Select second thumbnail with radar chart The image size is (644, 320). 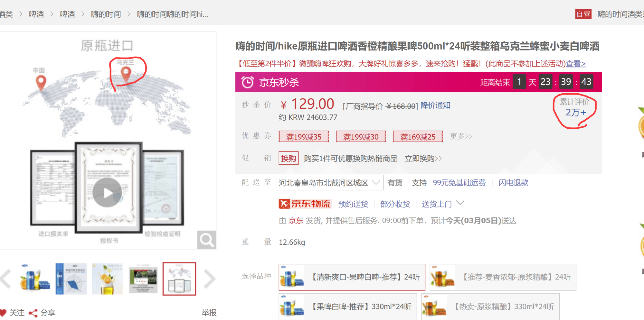pos(71,279)
